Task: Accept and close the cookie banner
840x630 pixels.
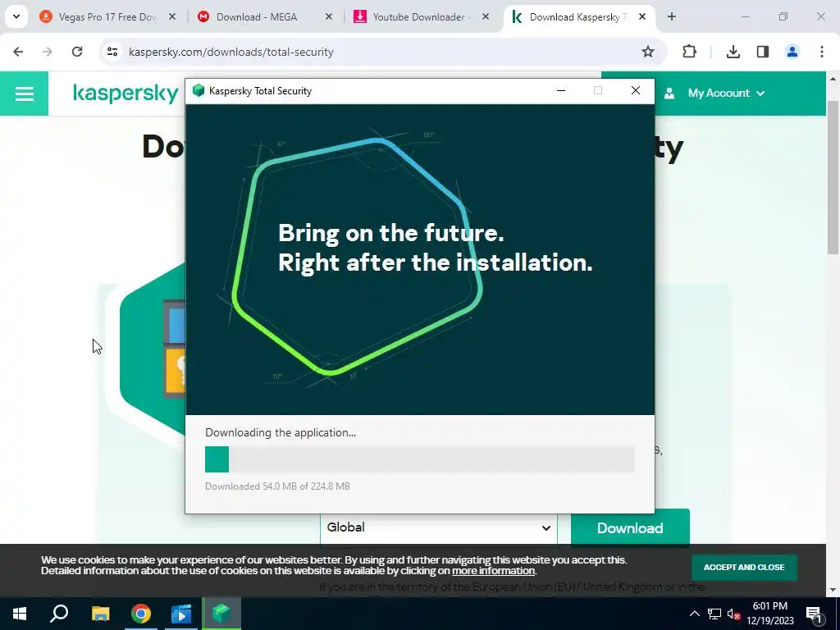Action: pyautogui.click(x=743, y=568)
